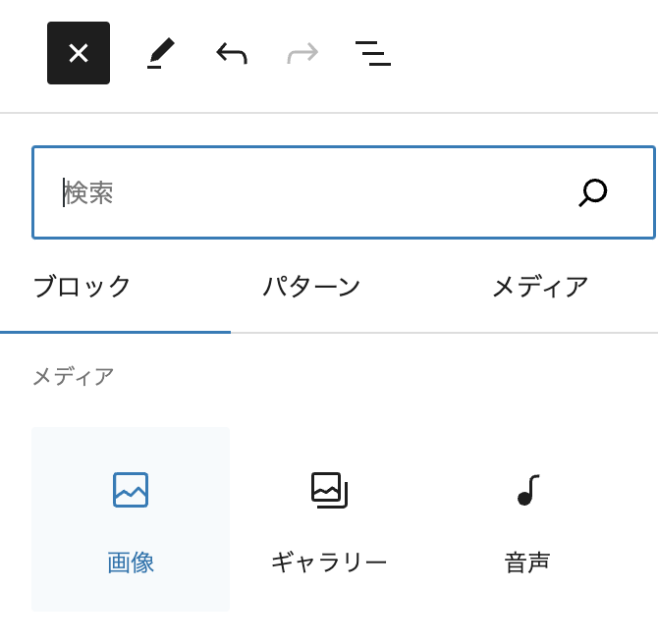Open the パターン tab
The height and width of the screenshot is (644, 658).
tap(311, 287)
